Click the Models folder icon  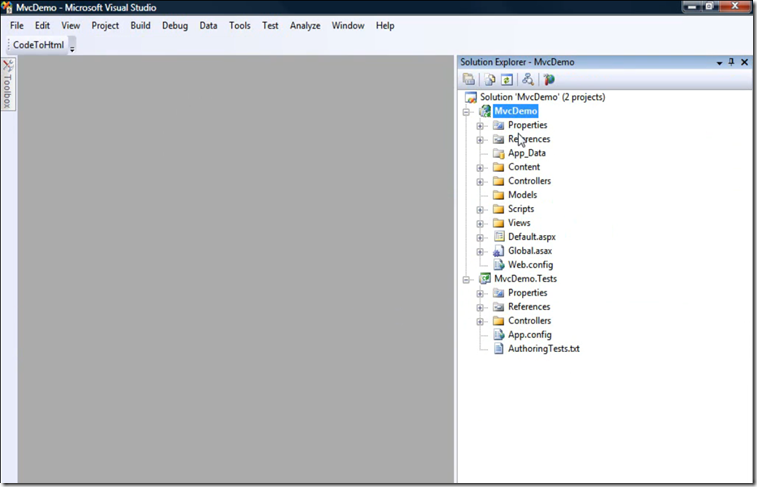coord(499,195)
